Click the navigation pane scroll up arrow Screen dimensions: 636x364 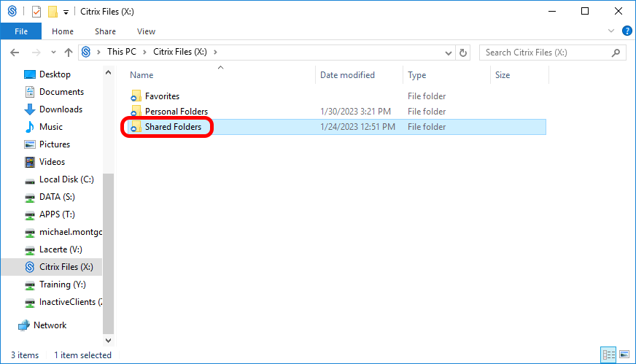(108, 73)
